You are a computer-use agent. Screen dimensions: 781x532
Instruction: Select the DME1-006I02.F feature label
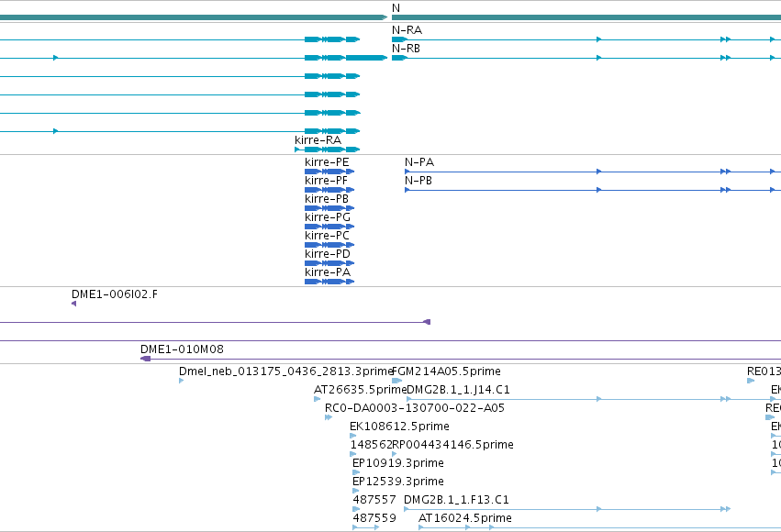pyautogui.click(x=115, y=294)
